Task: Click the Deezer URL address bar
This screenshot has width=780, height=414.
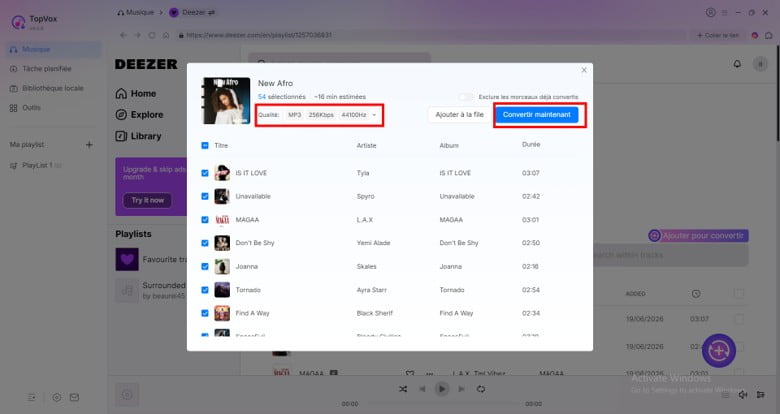Action: point(430,35)
